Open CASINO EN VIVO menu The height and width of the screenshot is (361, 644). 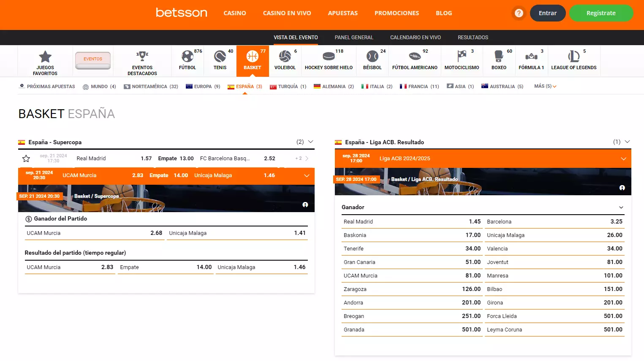pos(287,13)
